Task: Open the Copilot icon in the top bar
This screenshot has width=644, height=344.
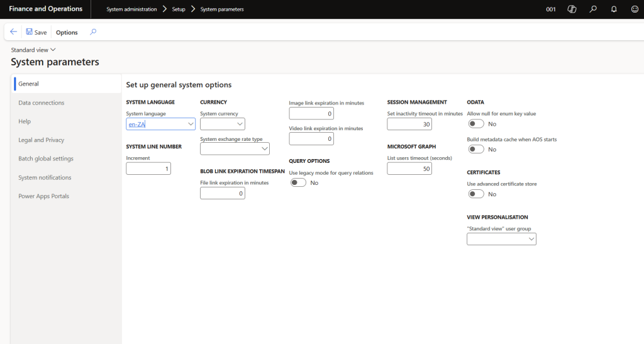Action: pos(572,9)
